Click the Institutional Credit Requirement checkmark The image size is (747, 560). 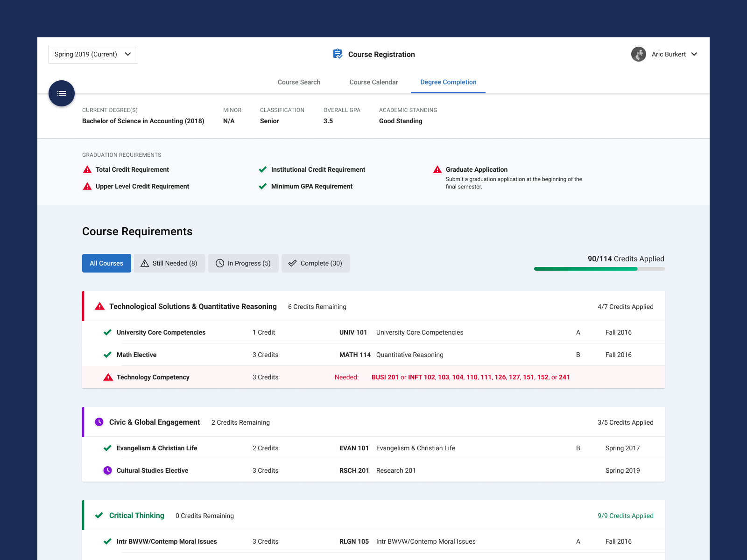[263, 170]
